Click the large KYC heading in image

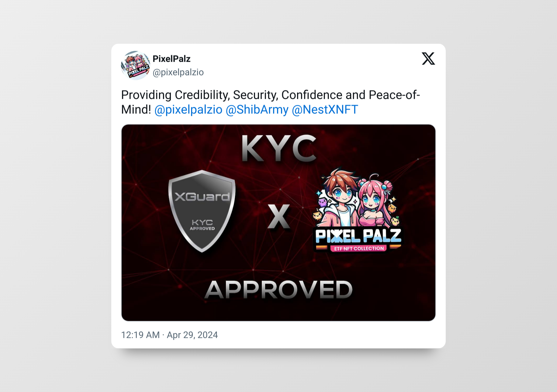pyautogui.click(x=279, y=148)
